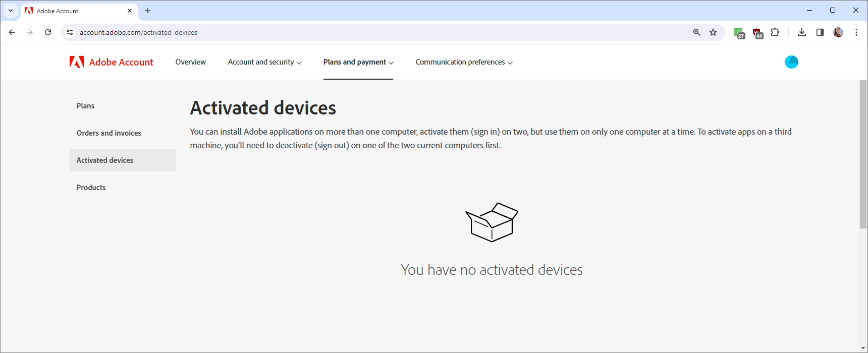Bookmark this page with star icon
The height and width of the screenshot is (353, 868).
[x=713, y=32]
